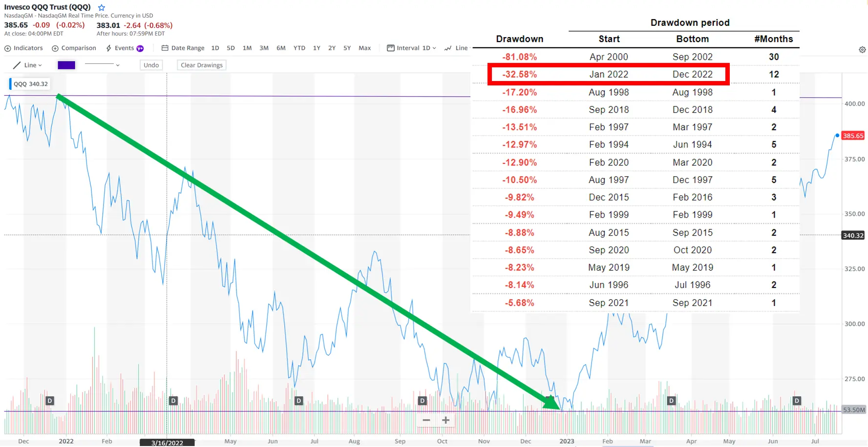Open the purple line color swatch
Viewport: 868px width, 447px height.
tap(66, 65)
